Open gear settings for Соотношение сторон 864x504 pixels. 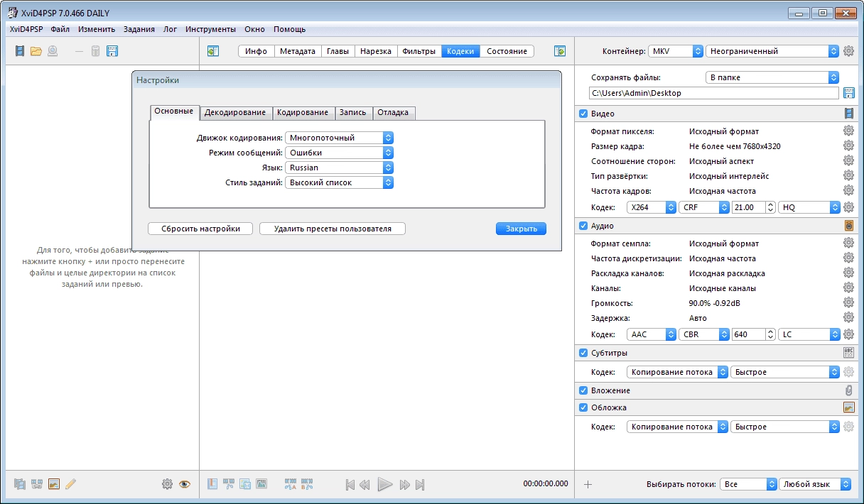click(848, 161)
